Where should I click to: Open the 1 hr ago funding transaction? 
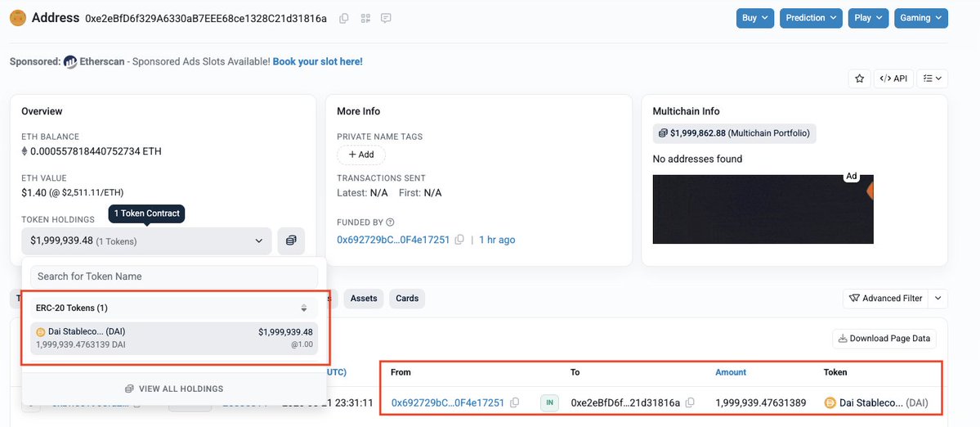click(x=497, y=240)
